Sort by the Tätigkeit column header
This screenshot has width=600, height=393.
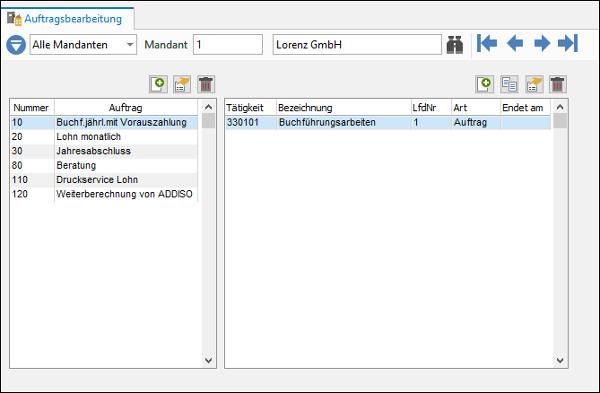point(251,108)
